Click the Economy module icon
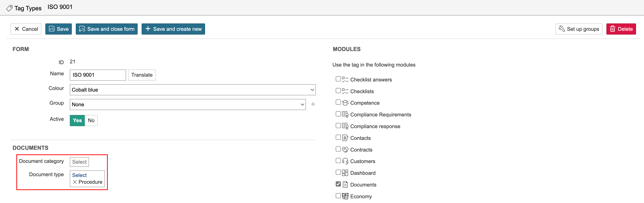 coord(345,196)
